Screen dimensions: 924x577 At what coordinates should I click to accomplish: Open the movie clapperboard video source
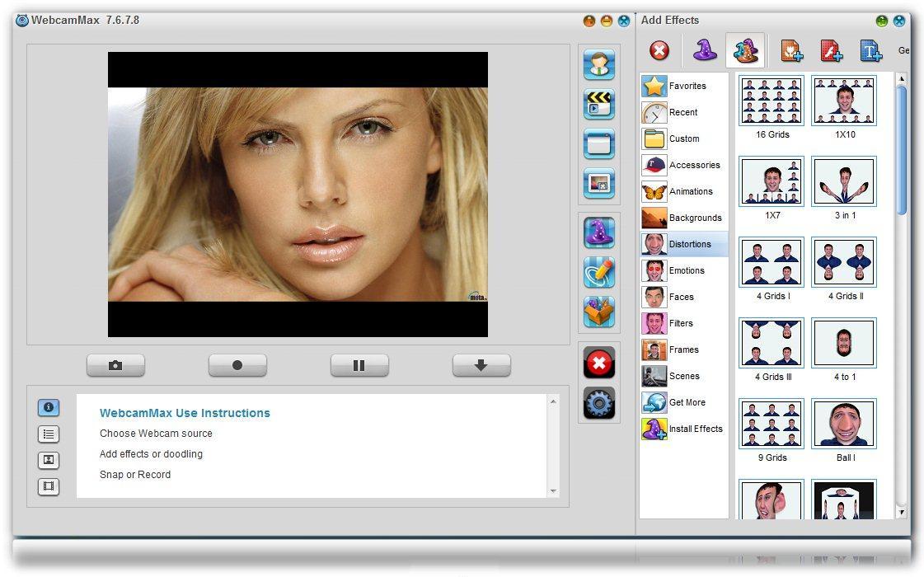pos(598,104)
